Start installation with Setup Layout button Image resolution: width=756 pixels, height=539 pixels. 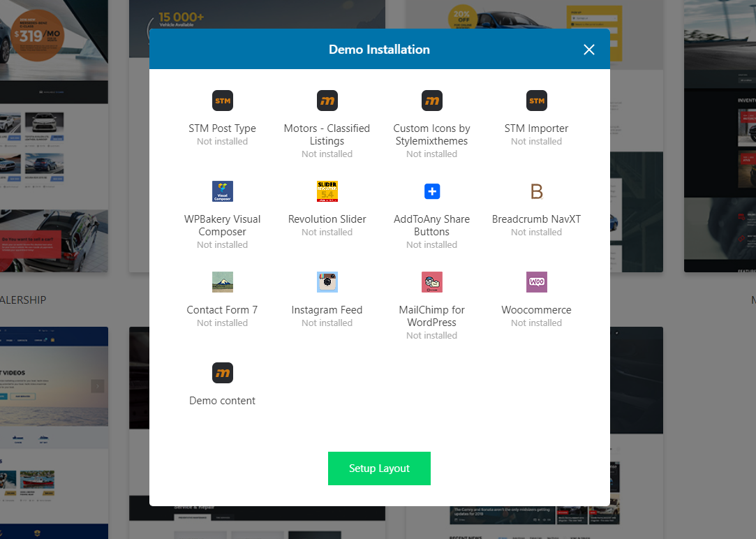379,468
